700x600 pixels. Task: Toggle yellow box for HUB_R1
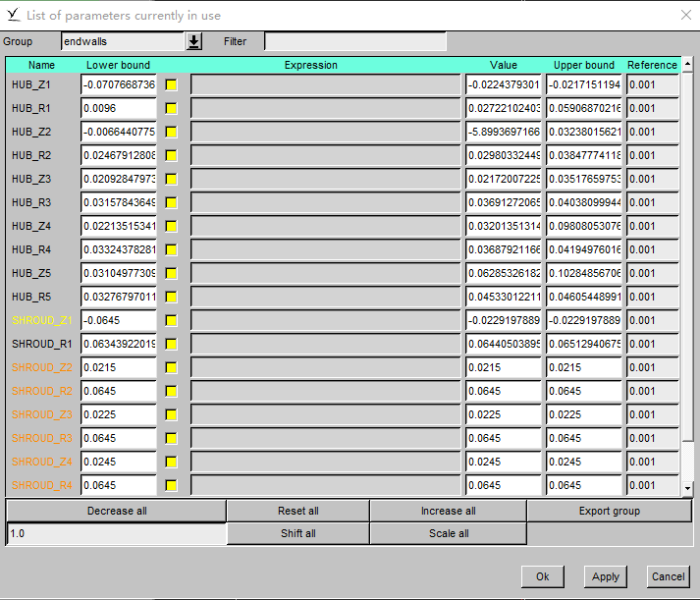pos(171,108)
